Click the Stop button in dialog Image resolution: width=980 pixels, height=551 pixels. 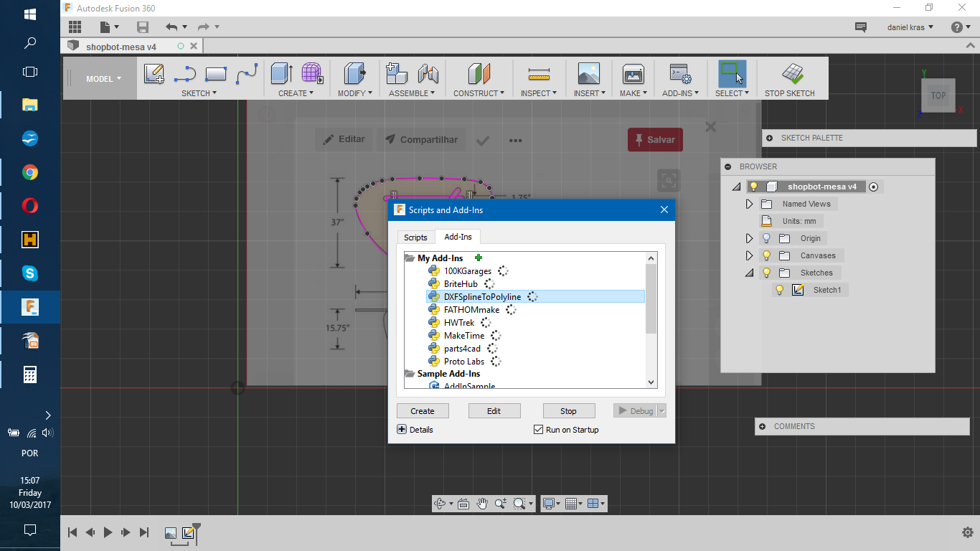point(569,411)
